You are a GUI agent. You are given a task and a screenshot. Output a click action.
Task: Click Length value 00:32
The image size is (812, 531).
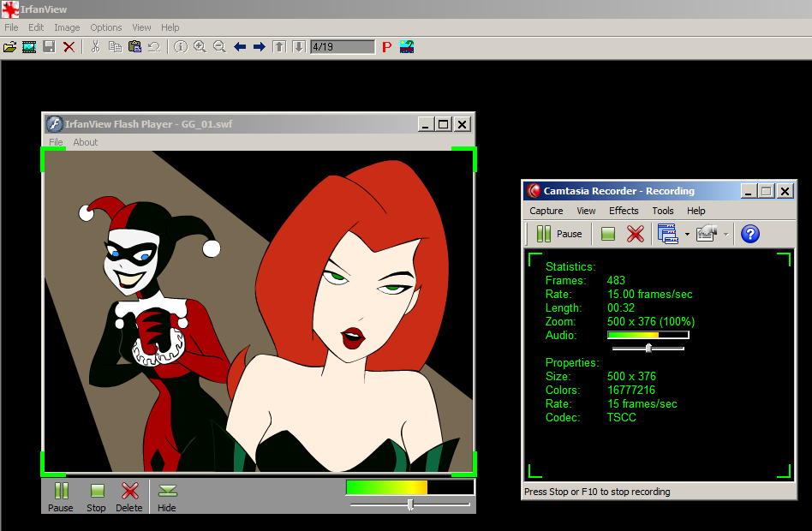point(621,307)
